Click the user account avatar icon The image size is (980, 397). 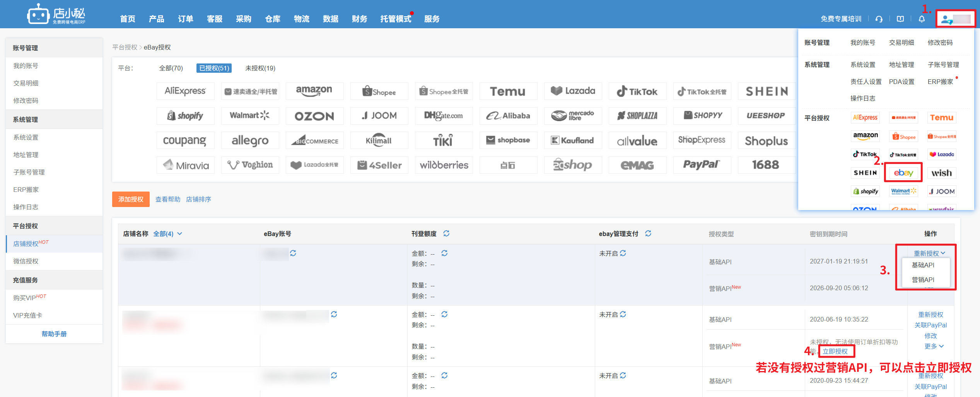tap(947, 19)
